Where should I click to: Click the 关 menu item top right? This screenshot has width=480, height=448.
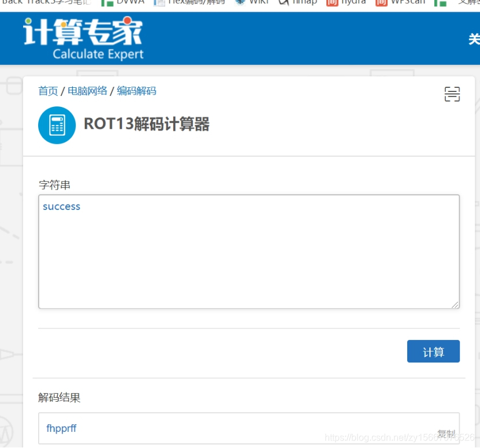point(474,39)
